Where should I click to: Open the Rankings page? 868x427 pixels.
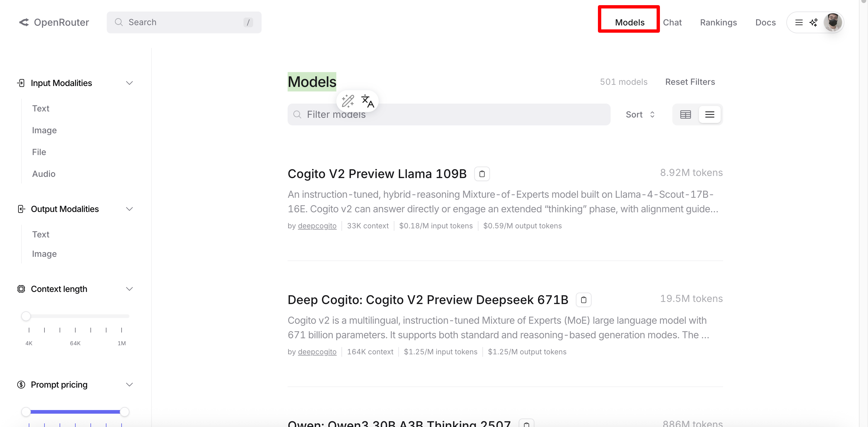tap(718, 23)
